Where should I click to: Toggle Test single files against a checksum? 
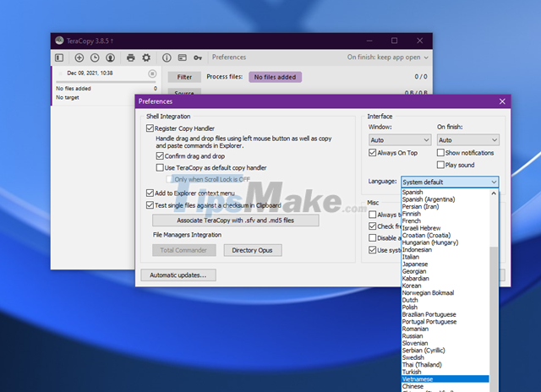click(x=150, y=205)
